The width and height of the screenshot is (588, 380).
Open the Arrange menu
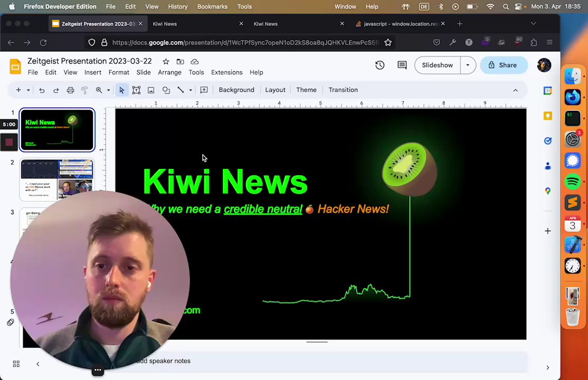[x=169, y=72]
